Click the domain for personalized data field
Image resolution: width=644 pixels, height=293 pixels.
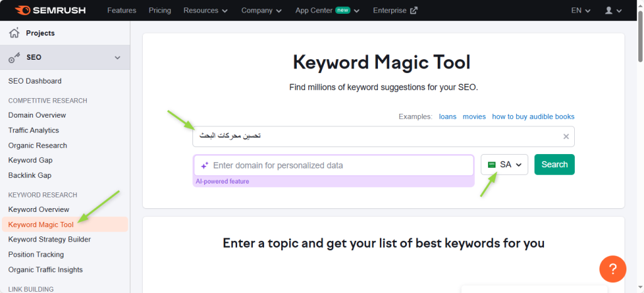340,165
